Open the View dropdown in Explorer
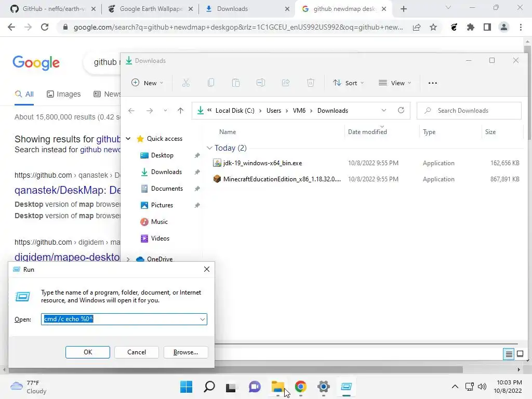The image size is (532, 399). 395,83
